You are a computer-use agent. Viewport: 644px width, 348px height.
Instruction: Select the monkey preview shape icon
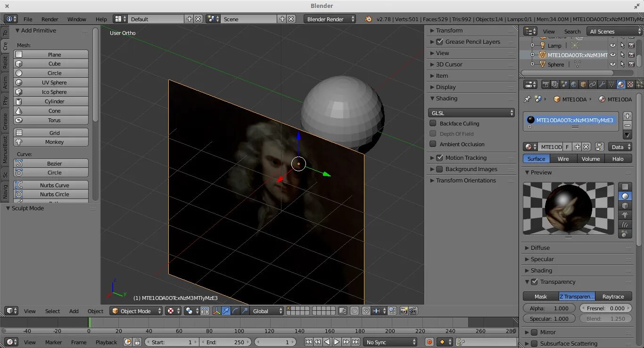[x=625, y=215]
